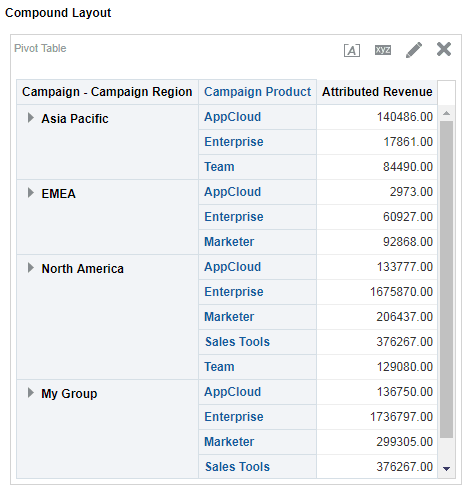Select the Asia Pacific label
467x492 pixels.
pyautogui.click(x=75, y=119)
